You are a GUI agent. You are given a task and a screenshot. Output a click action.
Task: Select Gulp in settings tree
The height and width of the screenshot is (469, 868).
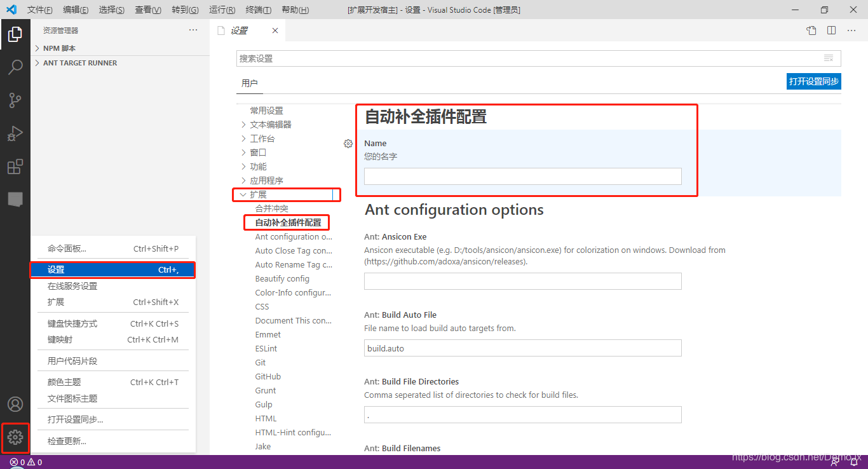click(264, 404)
